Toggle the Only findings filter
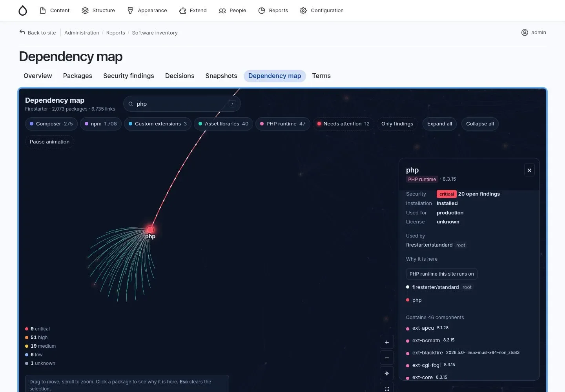 tap(397, 124)
